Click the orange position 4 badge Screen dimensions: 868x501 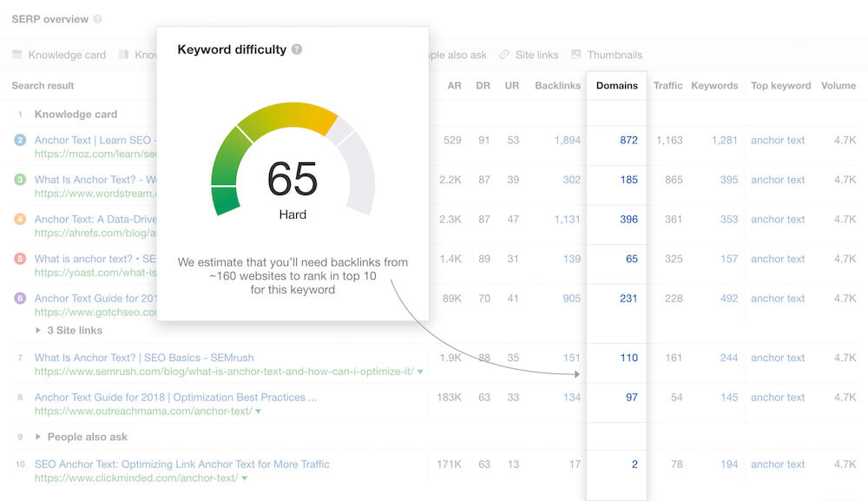pos(20,219)
